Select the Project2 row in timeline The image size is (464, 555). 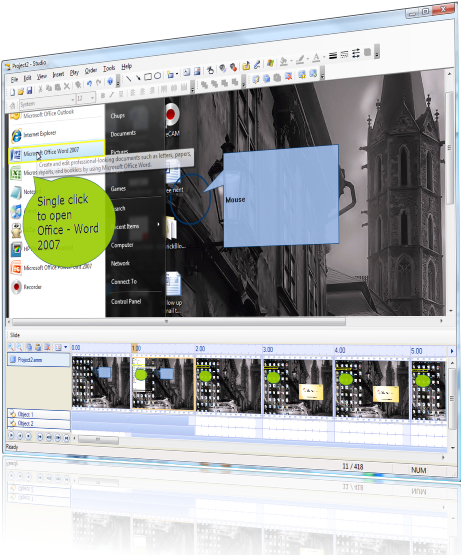pyautogui.click(x=39, y=360)
